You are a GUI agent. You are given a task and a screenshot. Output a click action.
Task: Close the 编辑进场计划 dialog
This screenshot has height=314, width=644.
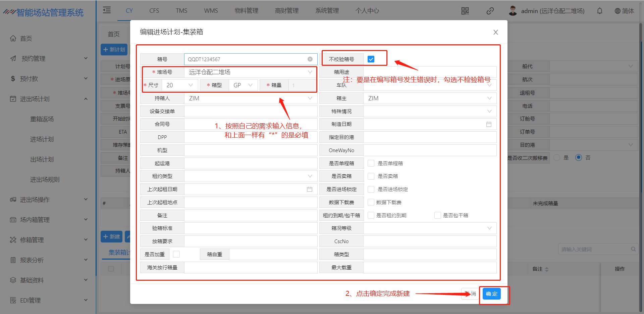[x=495, y=32]
